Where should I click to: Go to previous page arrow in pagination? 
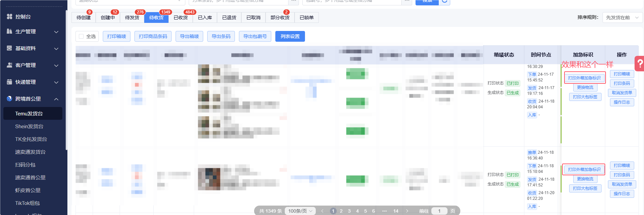[323, 211]
